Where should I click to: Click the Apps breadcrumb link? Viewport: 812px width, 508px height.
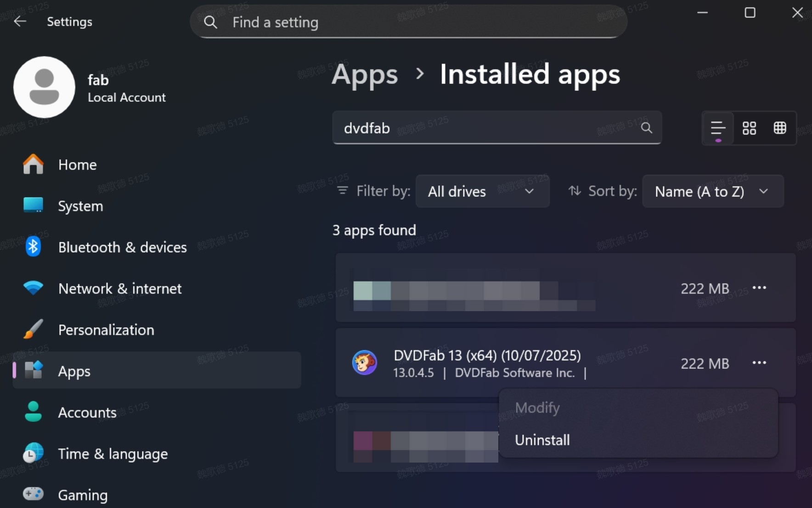(x=365, y=74)
